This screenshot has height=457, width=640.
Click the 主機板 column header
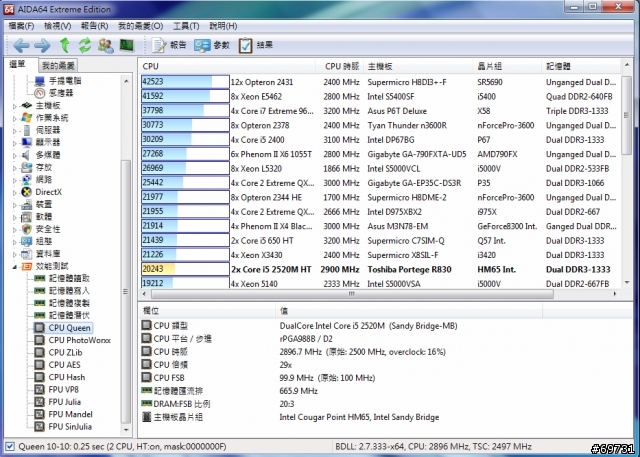pos(418,66)
